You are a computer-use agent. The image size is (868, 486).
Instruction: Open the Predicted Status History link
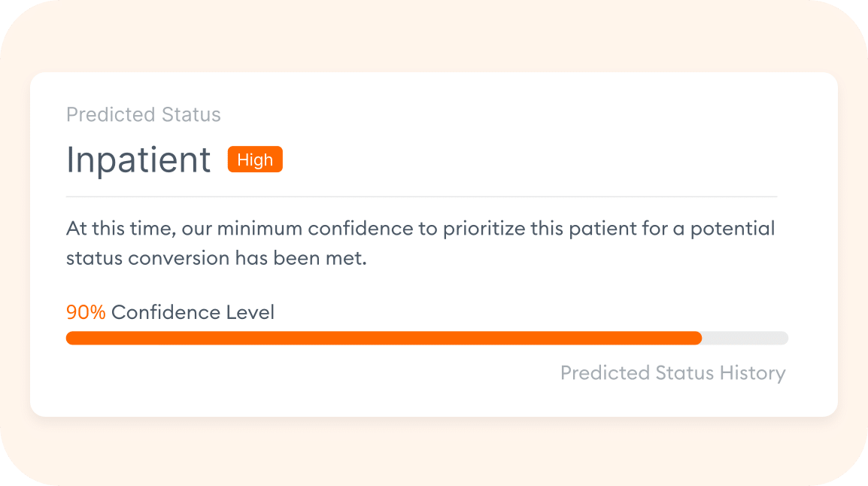[673, 372]
